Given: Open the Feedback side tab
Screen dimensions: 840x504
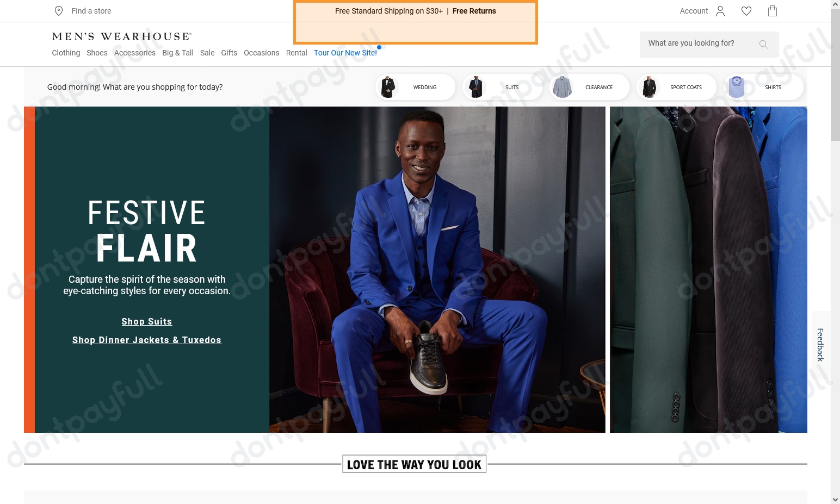Looking at the screenshot, I should (820, 345).
